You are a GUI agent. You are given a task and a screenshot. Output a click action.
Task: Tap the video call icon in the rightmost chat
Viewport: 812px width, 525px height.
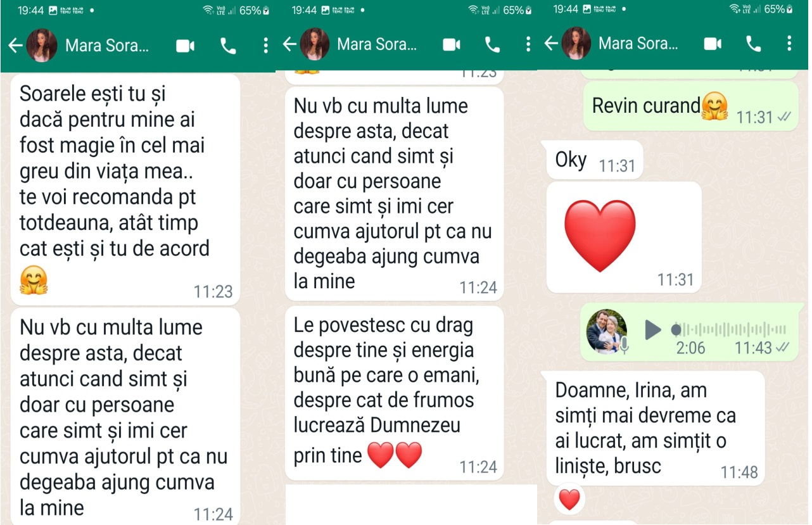pos(713,44)
